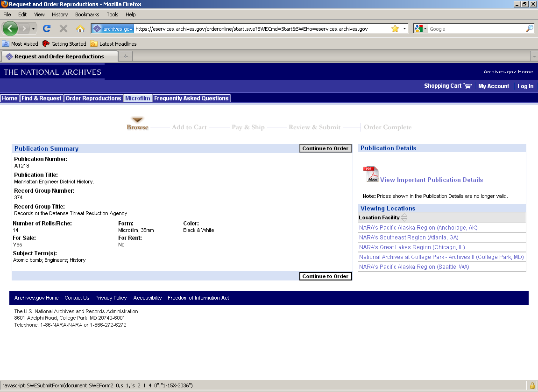This screenshot has height=392, width=538.
Task: Click the Stop loading X icon
Action: tap(64, 28)
